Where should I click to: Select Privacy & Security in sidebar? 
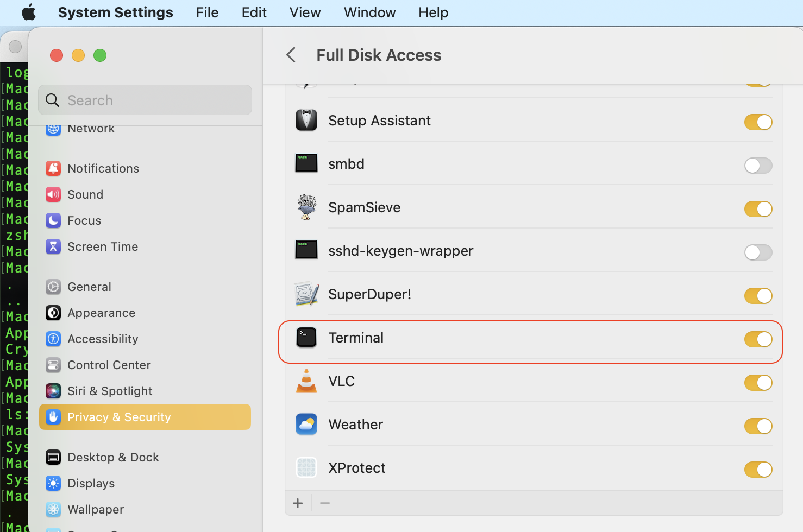point(119,417)
